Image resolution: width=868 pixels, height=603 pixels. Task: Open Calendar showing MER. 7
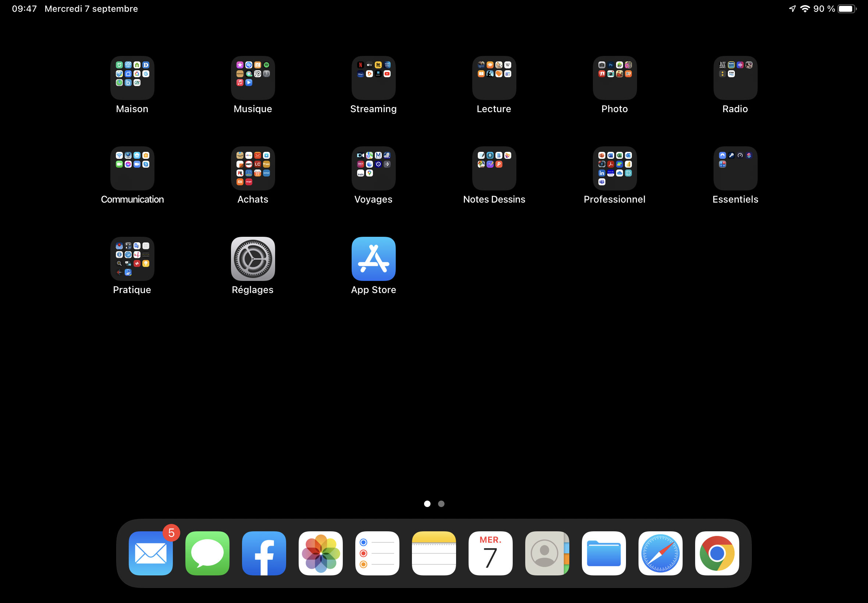point(491,553)
